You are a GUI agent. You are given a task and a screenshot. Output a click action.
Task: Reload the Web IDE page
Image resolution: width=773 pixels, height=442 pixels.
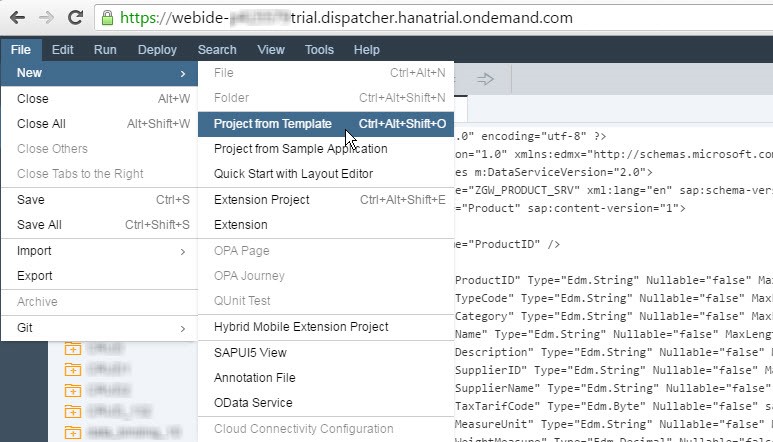[75, 17]
